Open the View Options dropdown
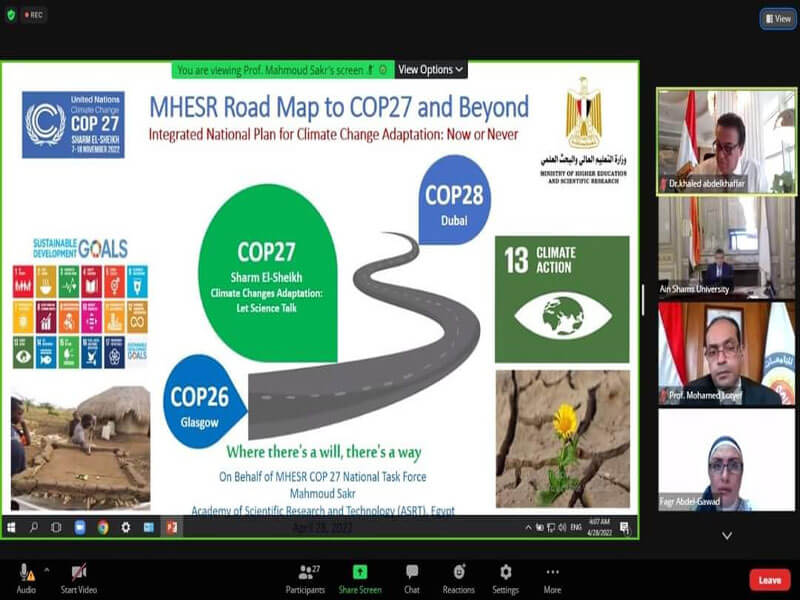This screenshot has height=600, width=800. pyautogui.click(x=431, y=70)
